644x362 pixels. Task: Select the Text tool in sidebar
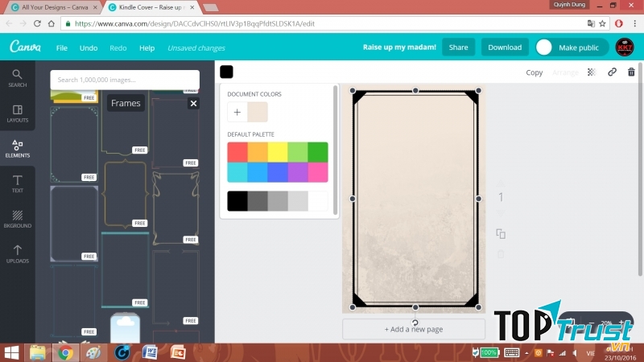[x=17, y=184]
